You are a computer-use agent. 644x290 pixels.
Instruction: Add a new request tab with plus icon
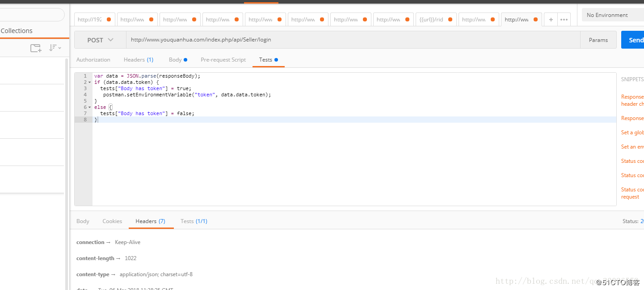coord(551,20)
